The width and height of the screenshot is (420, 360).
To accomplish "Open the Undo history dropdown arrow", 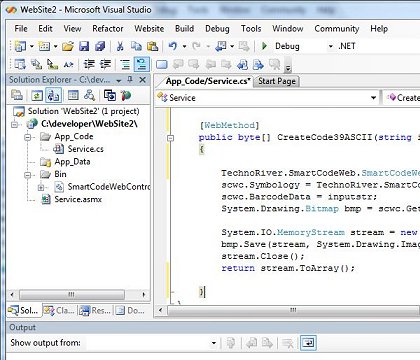I will (184, 46).
